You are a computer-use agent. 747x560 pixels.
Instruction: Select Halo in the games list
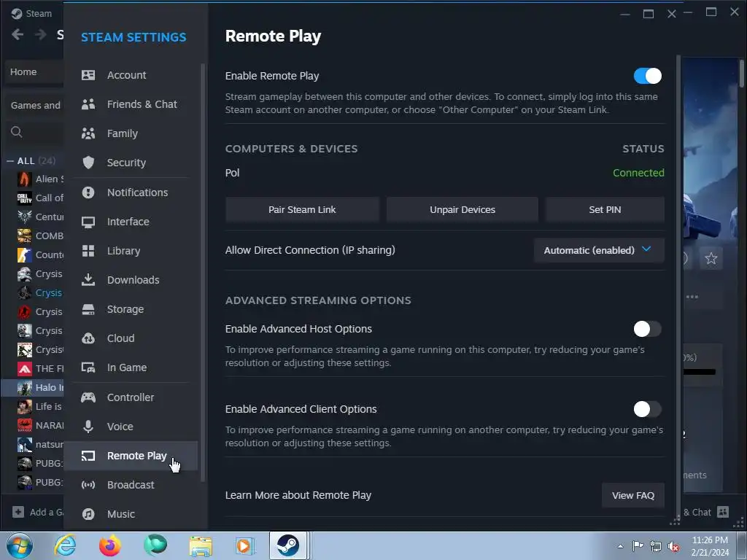click(x=32, y=388)
